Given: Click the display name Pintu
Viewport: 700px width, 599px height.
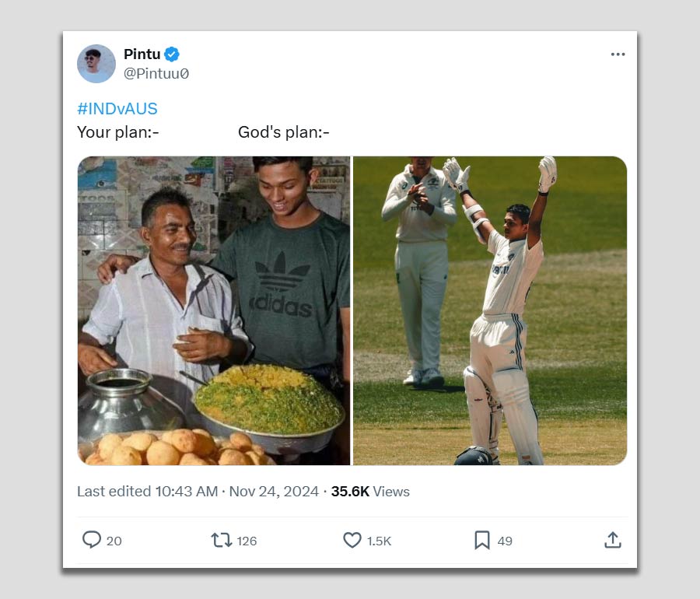Looking at the screenshot, I should 142,54.
